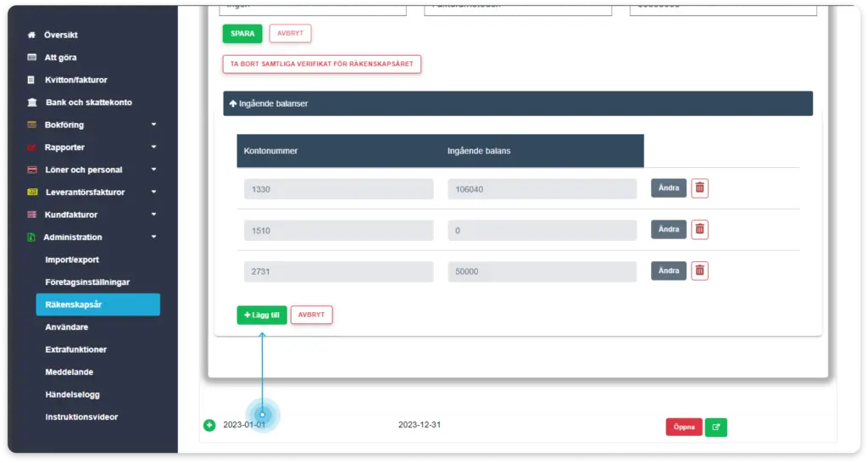Delete the row for account 1330
Screen dimensions: 868x463
pos(699,188)
